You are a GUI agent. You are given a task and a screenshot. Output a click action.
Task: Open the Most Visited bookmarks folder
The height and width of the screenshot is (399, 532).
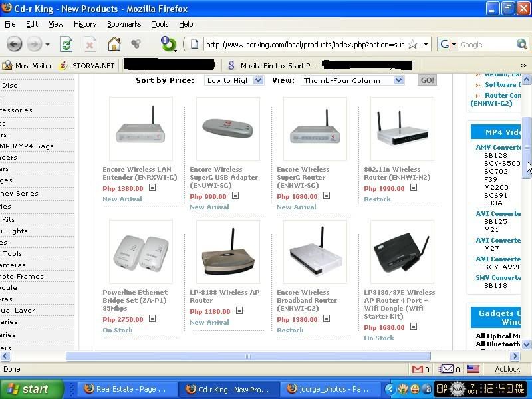coord(28,65)
